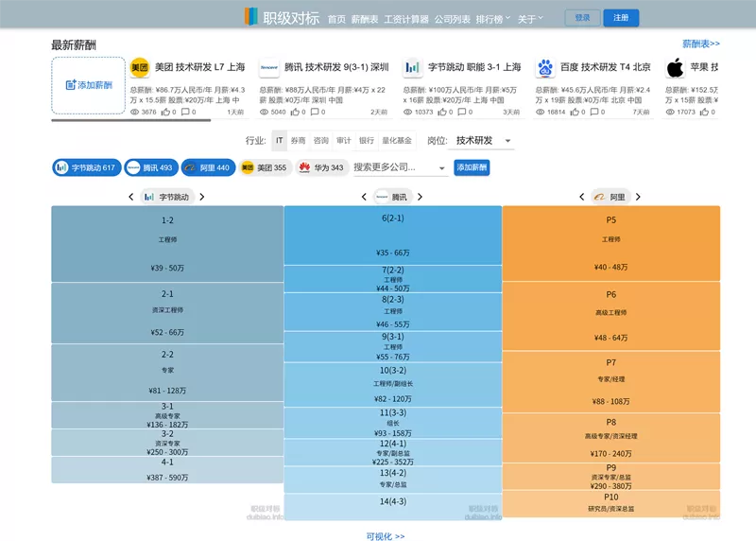Image resolution: width=756 pixels, height=541 pixels.
Task: Toggle the 美团 355 company chip
Action: point(266,167)
